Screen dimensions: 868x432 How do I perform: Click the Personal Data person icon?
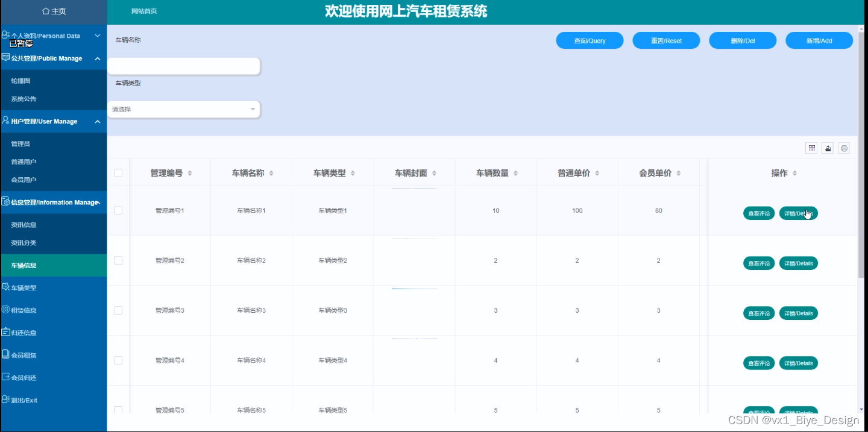click(x=5, y=35)
